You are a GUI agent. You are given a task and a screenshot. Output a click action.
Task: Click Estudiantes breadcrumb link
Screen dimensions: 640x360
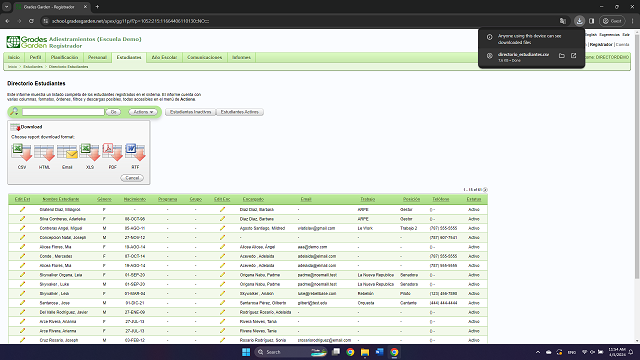(x=33, y=67)
